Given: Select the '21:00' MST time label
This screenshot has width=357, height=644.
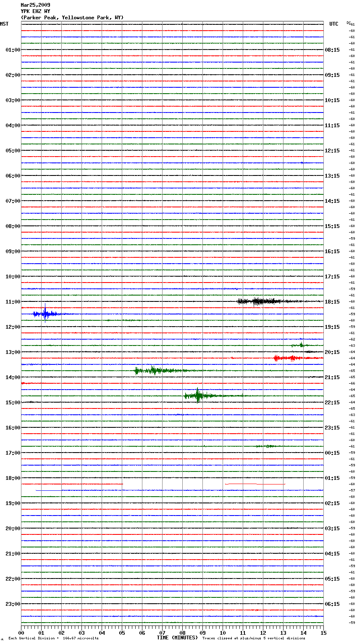Looking at the screenshot, I should (x=13, y=554).
